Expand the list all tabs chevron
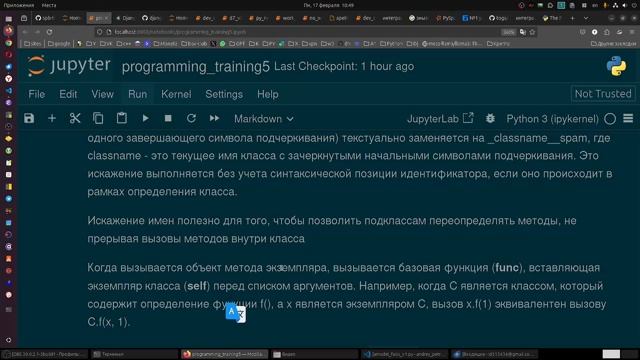 tap(586, 18)
